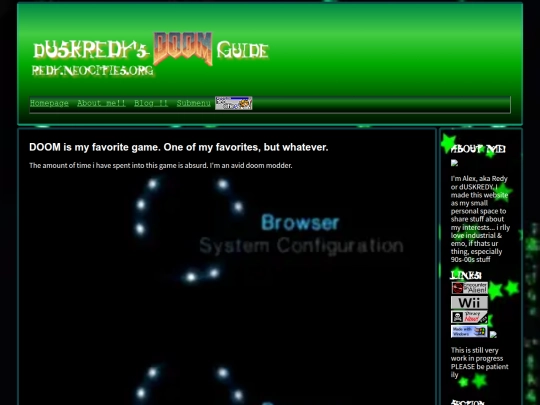The height and width of the screenshot is (405, 540).
Task: Open the 'Piracy Now' skull badge
Action: pos(469,317)
